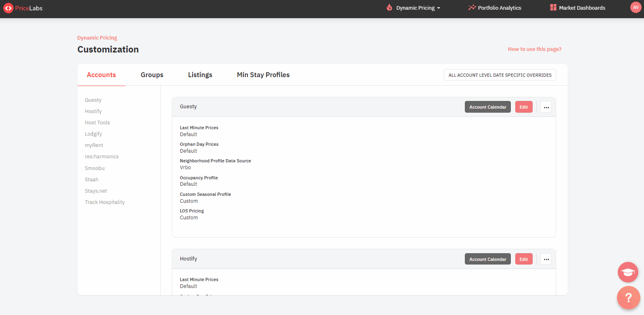Select Staah in the sidebar list
The height and width of the screenshot is (315, 644).
(x=92, y=180)
